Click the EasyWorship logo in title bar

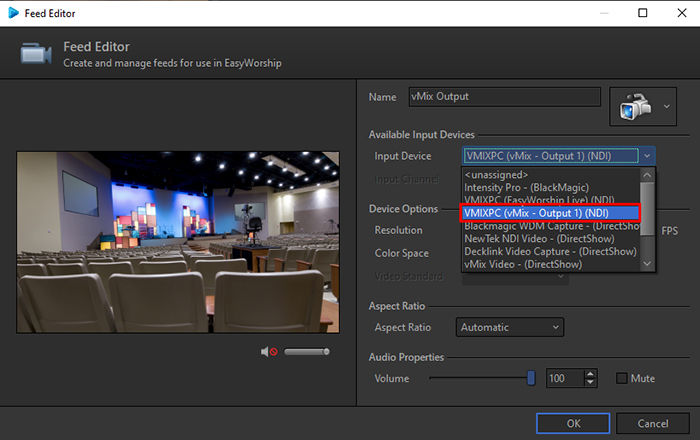(15, 13)
